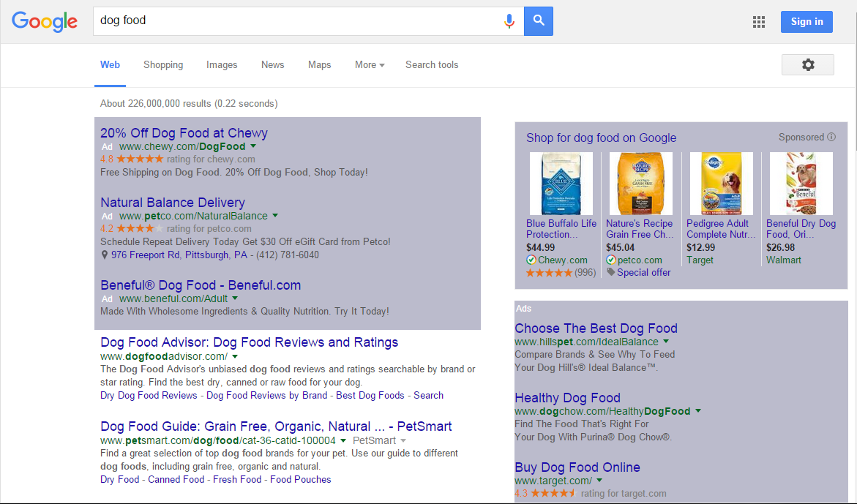
Task: Expand the gray PetSmart dropdown arrow
Action: point(403,440)
